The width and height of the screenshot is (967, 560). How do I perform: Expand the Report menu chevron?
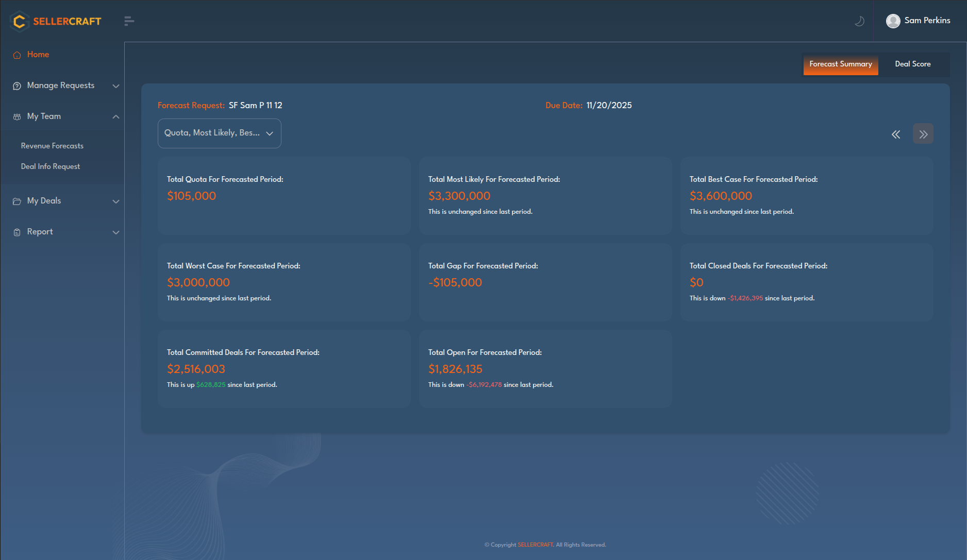(x=116, y=232)
